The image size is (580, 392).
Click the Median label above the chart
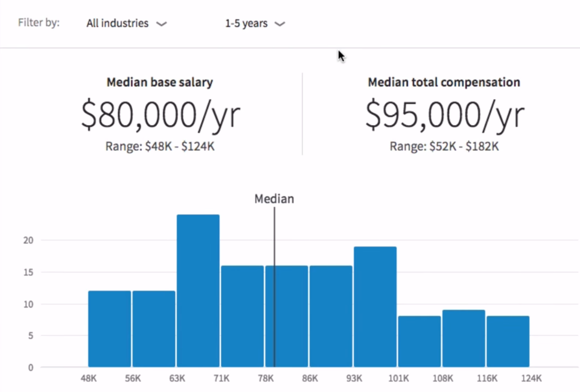click(x=274, y=199)
